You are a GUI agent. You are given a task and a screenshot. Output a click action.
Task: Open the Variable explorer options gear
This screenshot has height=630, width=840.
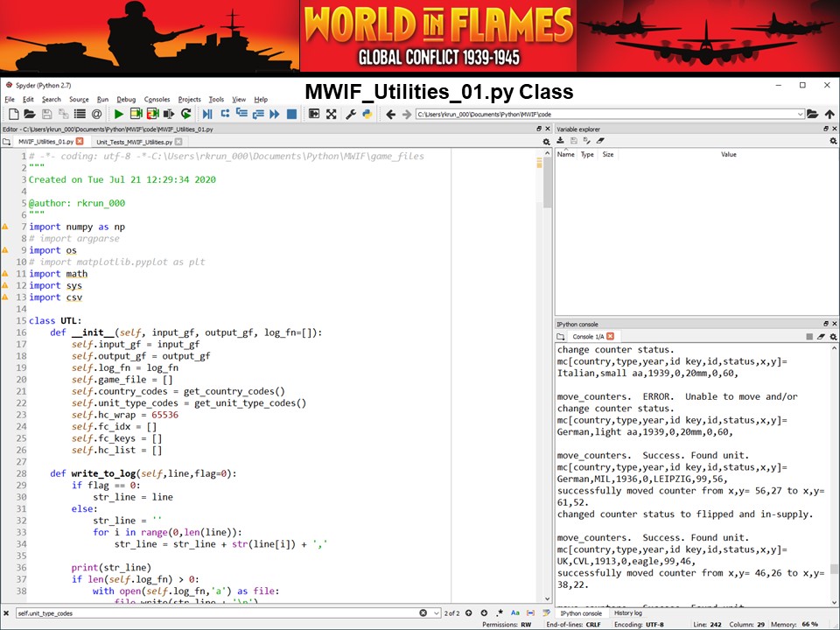tap(833, 141)
